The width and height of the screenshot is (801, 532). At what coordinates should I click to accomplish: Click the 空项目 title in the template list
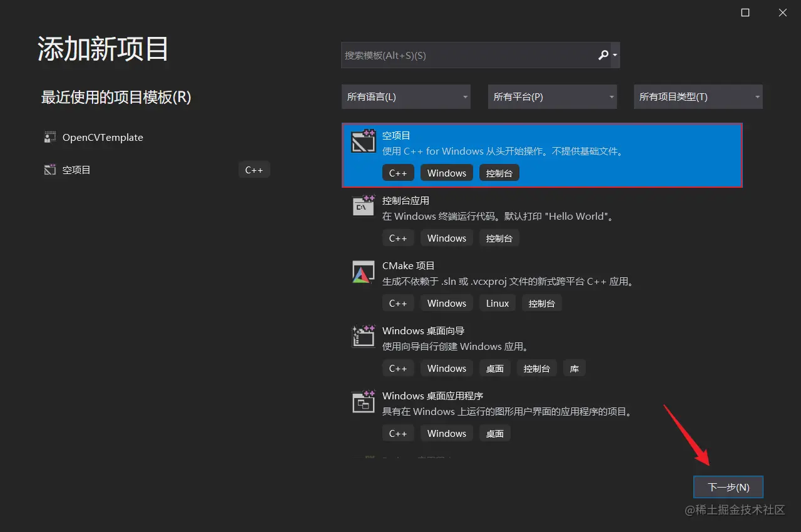point(396,135)
